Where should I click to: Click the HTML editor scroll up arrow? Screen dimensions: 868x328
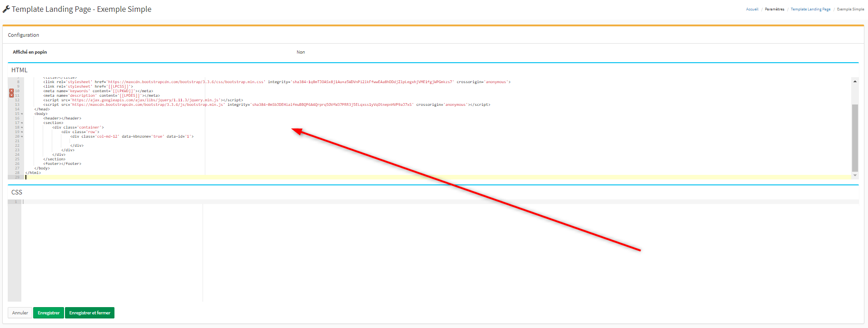point(855,81)
